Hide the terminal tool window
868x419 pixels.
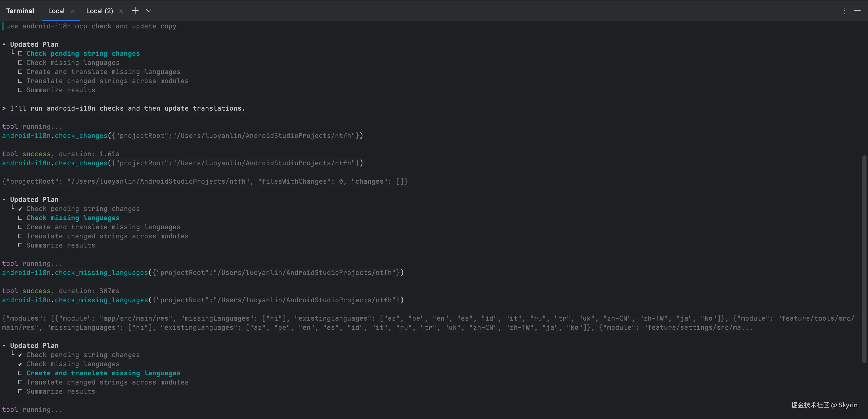(857, 10)
